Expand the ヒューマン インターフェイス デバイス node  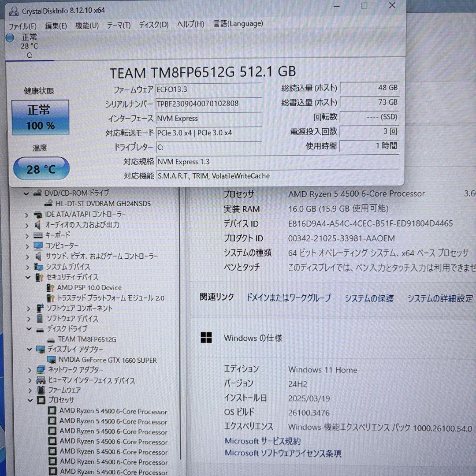(x=30, y=380)
